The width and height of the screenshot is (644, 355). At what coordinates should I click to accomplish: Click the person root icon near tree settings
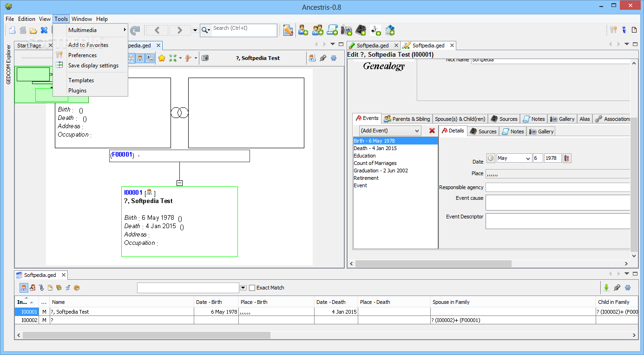[x=312, y=58]
